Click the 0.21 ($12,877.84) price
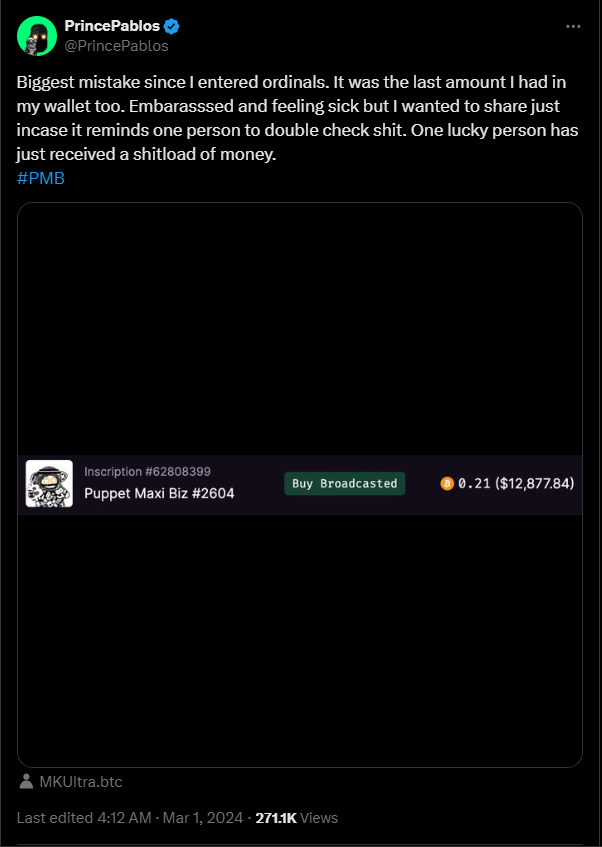The image size is (602, 847). [516, 483]
